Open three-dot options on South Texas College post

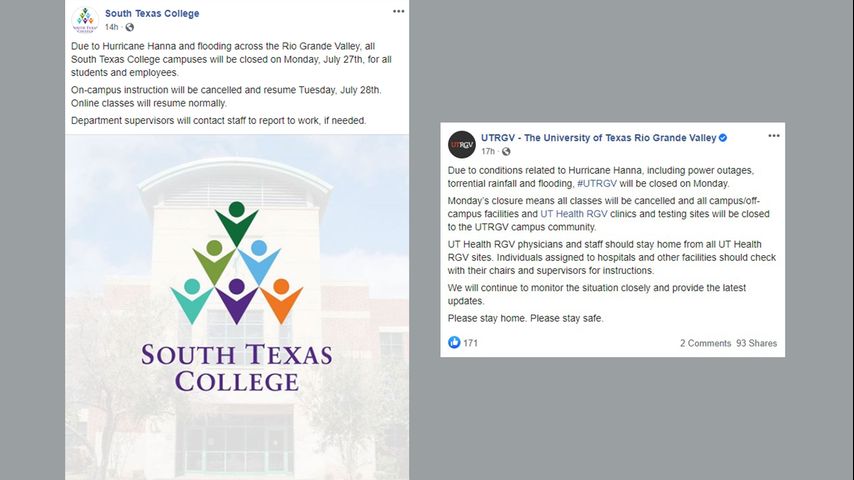click(x=399, y=11)
